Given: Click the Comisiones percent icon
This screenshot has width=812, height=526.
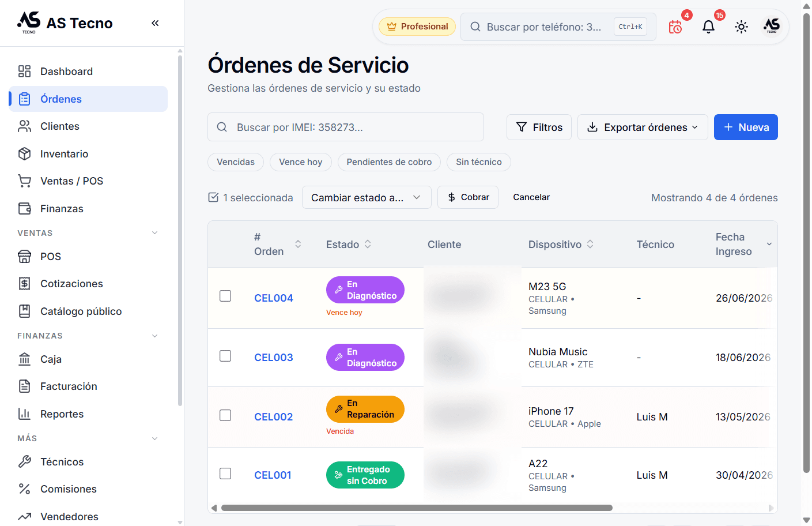Looking at the screenshot, I should coord(24,489).
